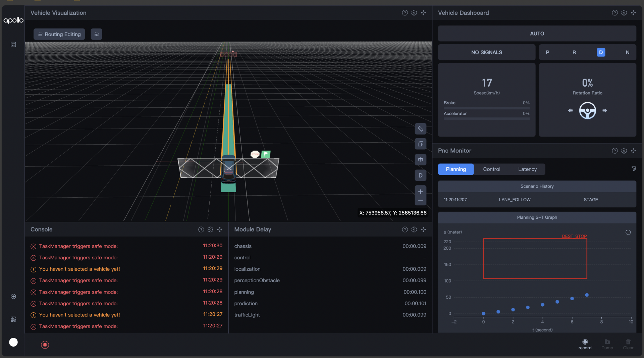Open Routing Editing mode
The width and height of the screenshot is (644, 358).
pyautogui.click(x=59, y=34)
